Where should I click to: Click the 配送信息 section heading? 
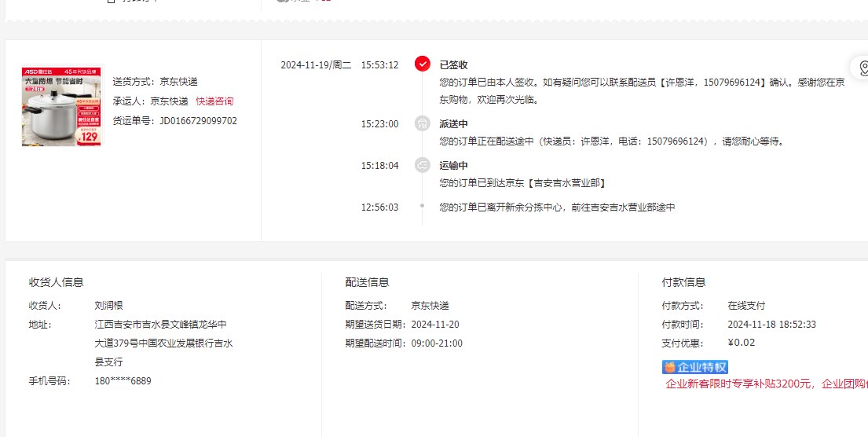[x=367, y=282]
